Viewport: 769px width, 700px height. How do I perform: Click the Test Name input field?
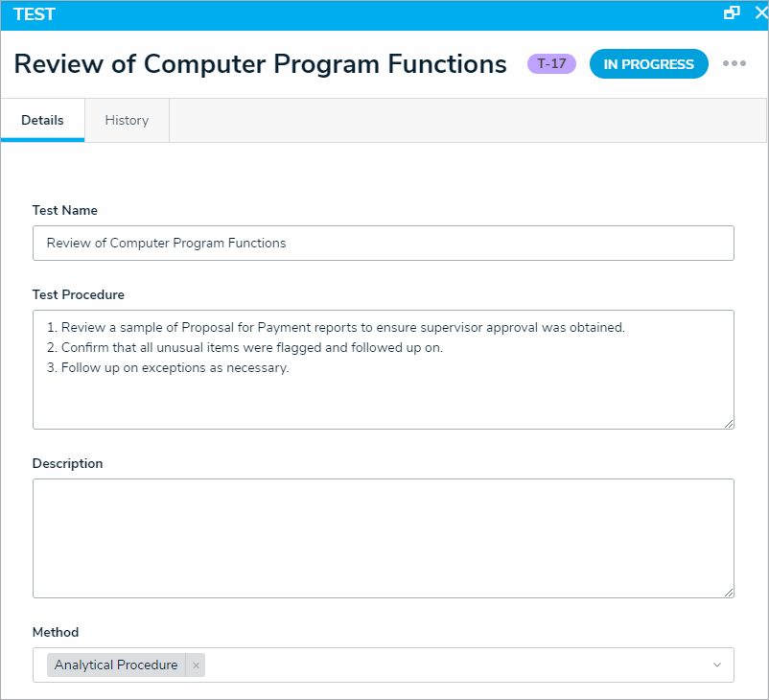tap(384, 244)
